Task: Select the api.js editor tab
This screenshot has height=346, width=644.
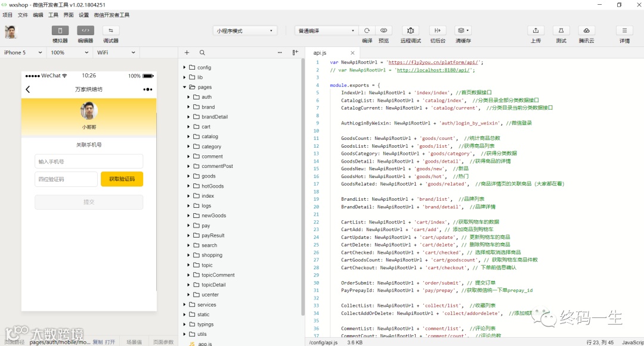Action: 320,53
